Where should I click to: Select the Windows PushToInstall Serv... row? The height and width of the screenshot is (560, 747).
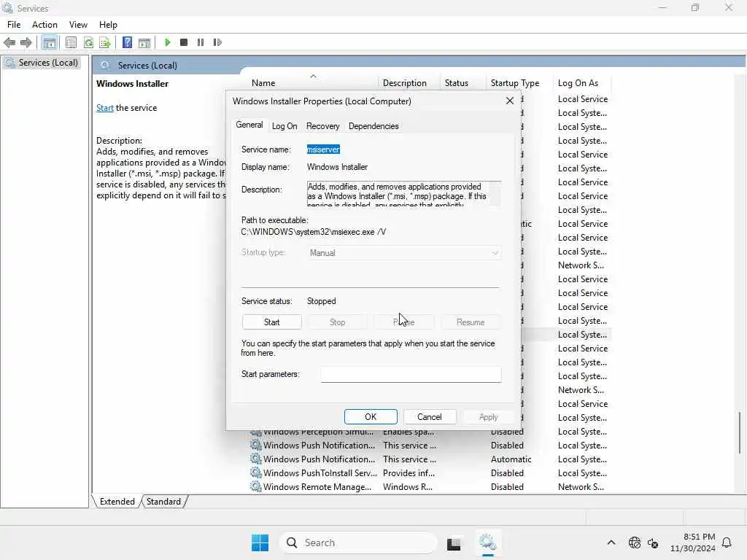pyautogui.click(x=430, y=472)
